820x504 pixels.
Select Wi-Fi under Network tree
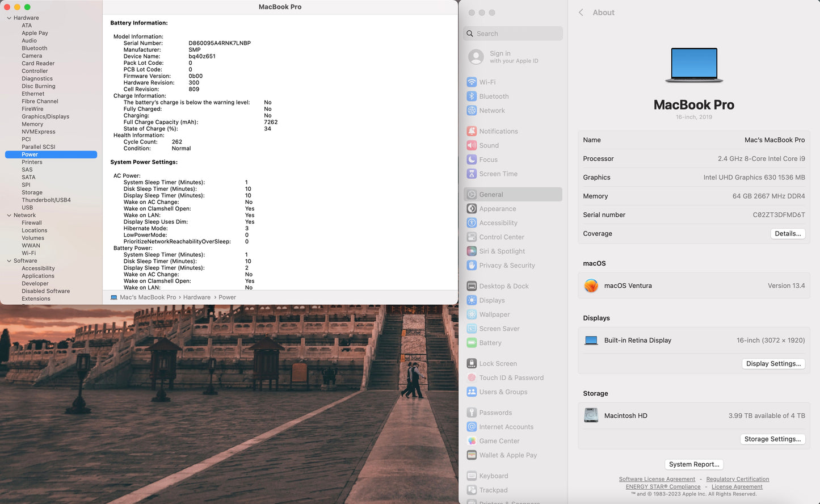(29, 253)
